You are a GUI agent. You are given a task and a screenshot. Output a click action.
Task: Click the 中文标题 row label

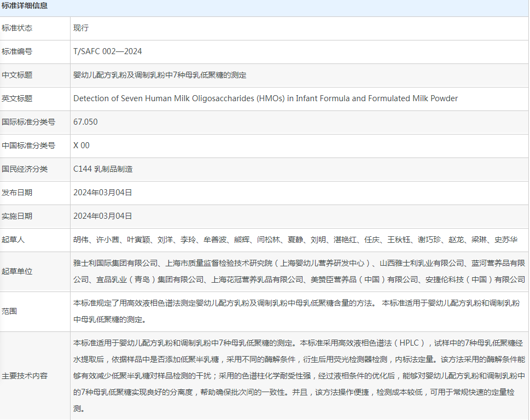pos(17,75)
